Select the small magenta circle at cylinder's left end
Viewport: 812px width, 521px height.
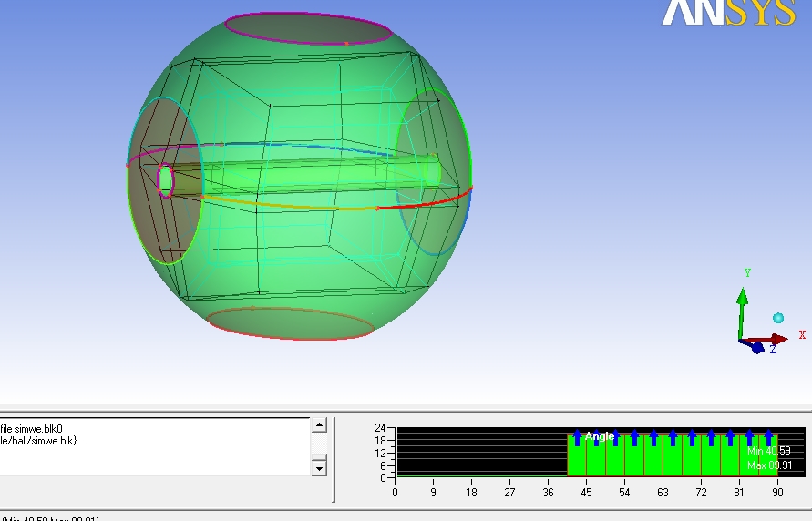(x=165, y=180)
